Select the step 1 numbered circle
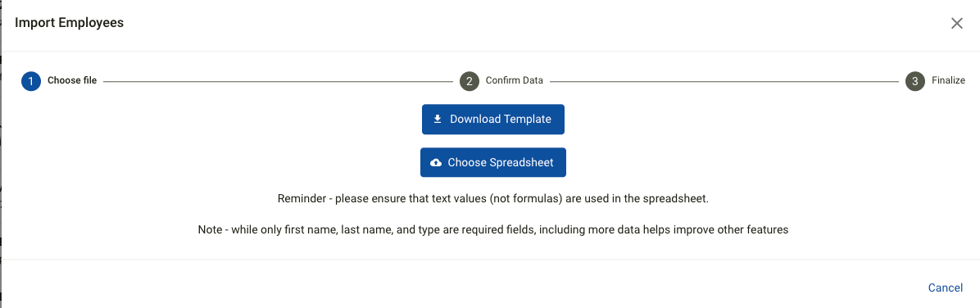This screenshot has height=308, width=980. click(x=30, y=80)
